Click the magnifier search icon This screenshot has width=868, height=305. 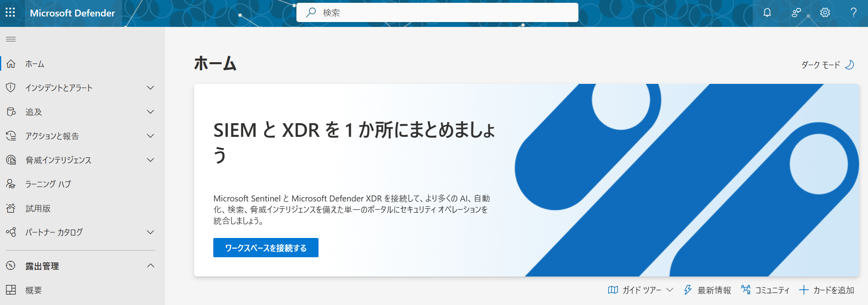[x=310, y=12]
